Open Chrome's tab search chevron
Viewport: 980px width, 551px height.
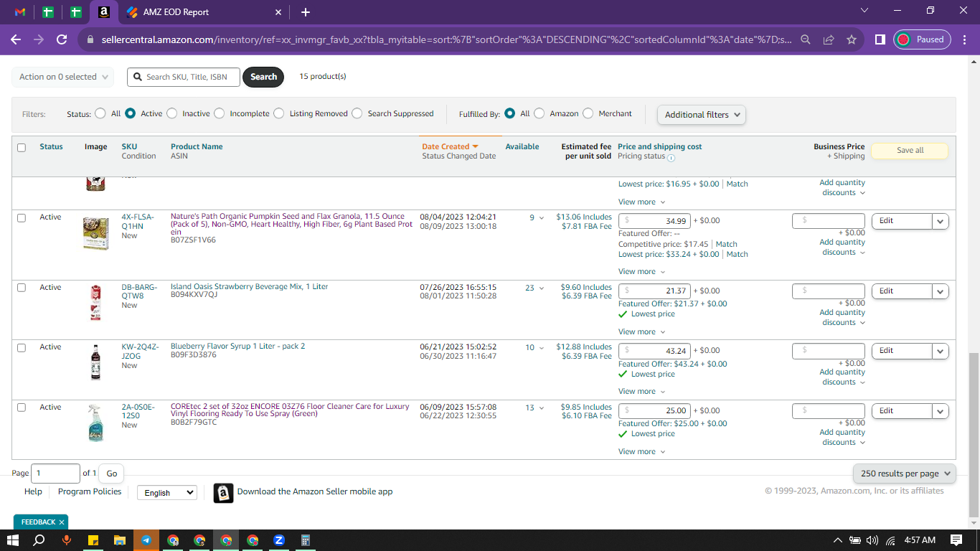coord(864,11)
